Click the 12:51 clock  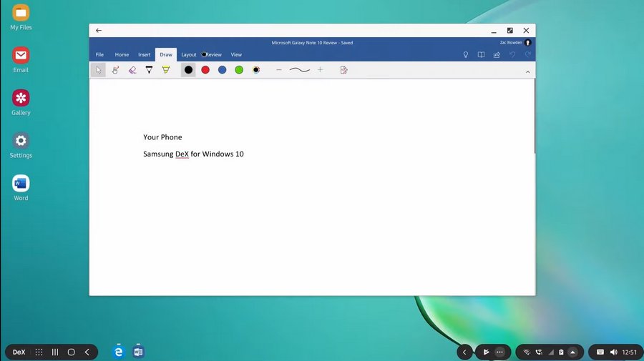coord(629,352)
